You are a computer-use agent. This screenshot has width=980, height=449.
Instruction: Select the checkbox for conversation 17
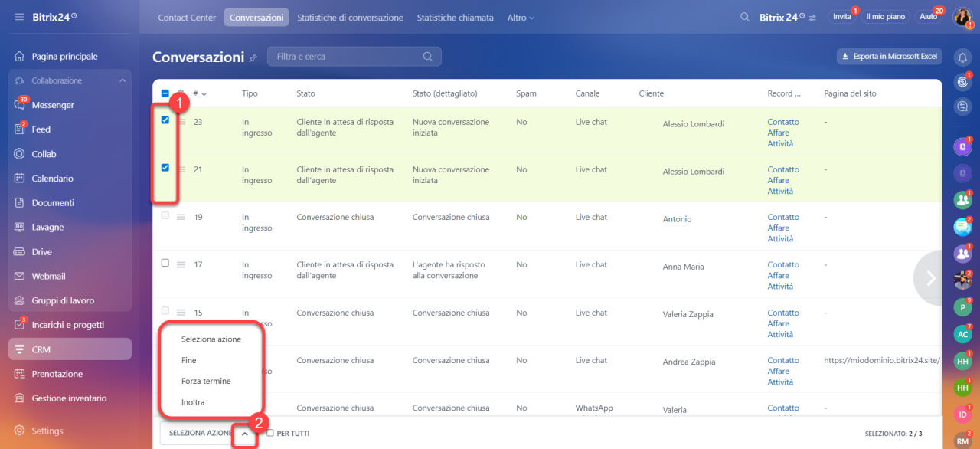point(165,263)
